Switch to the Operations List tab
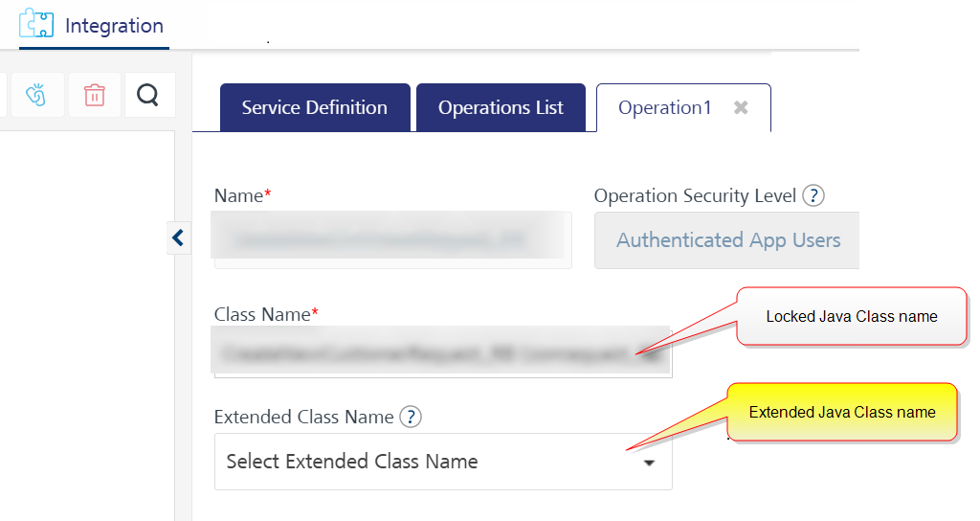The height and width of the screenshot is (521, 980). [501, 107]
